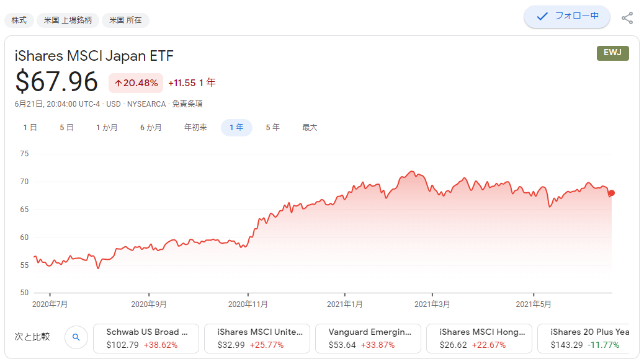644x364 pixels.
Task: Open the 免責条項 disclaimer link
Action: (187, 104)
